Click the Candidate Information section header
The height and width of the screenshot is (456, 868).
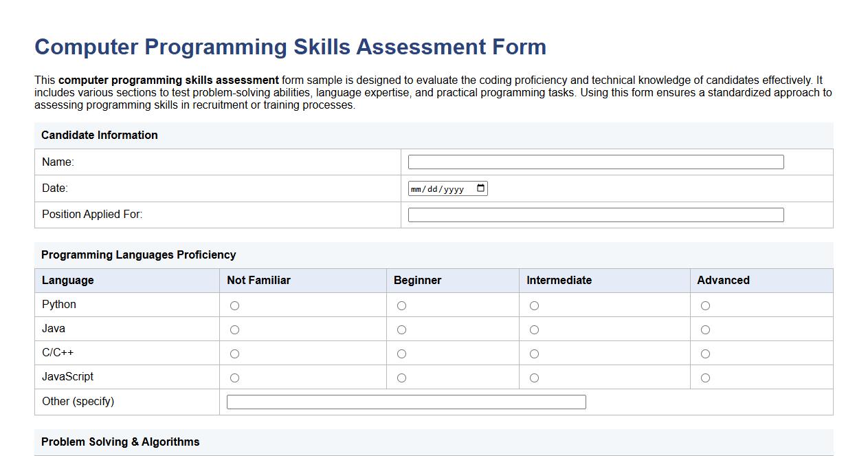100,135
